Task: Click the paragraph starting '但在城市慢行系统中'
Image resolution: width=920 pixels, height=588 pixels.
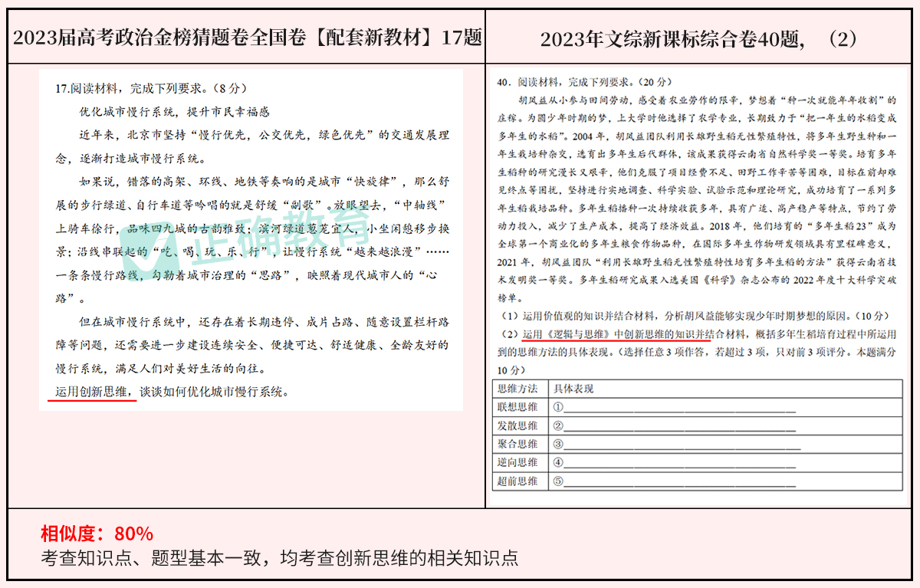Action: tap(252, 345)
